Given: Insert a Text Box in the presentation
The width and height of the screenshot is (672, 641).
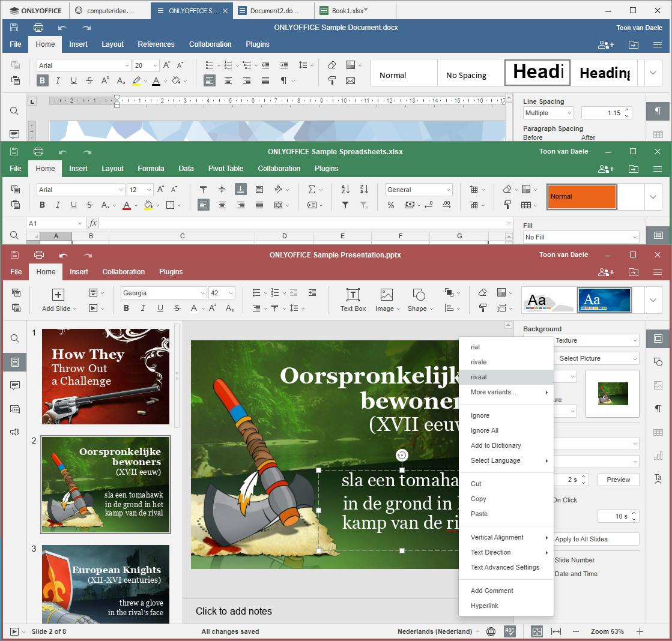Looking at the screenshot, I should pos(353,299).
